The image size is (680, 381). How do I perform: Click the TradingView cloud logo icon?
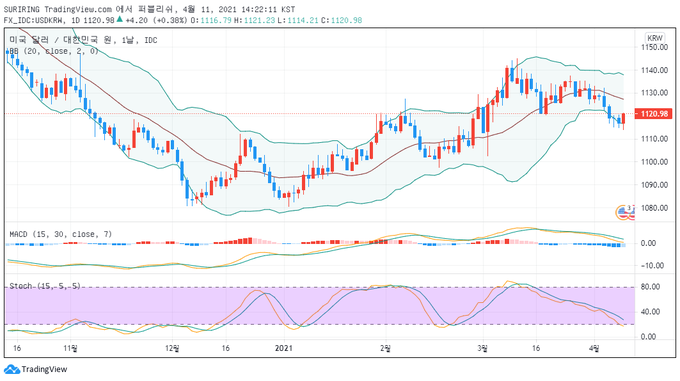(12, 369)
